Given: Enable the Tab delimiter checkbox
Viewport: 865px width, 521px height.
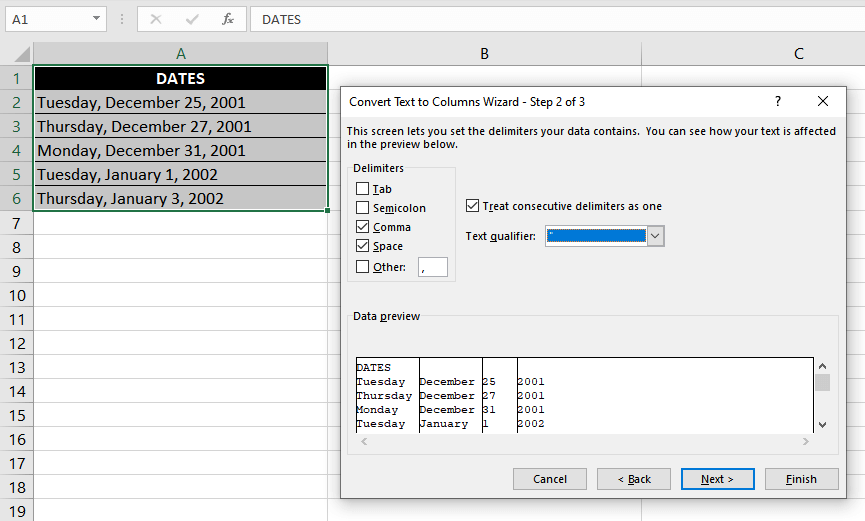Looking at the screenshot, I should [x=362, y=189].
